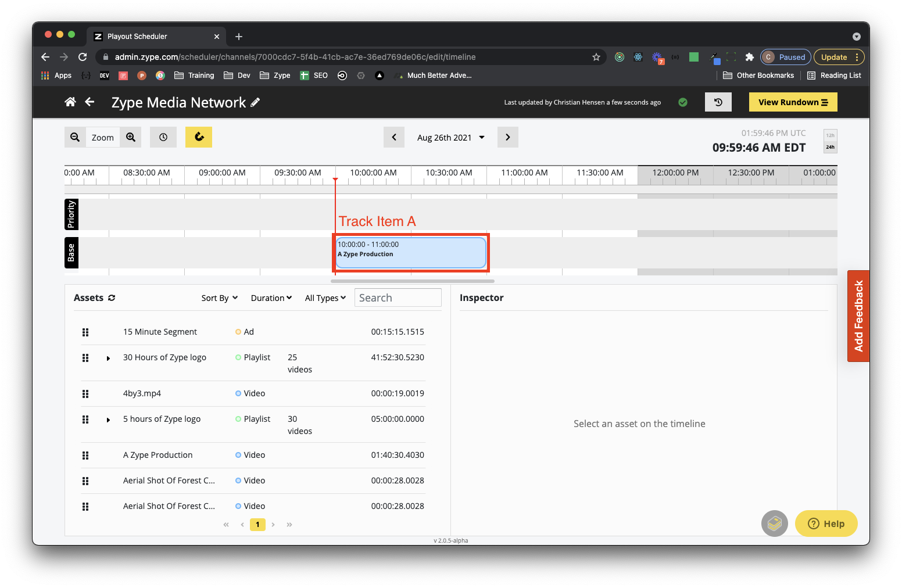The width and height of the screenshot is (902, 588).
Task: Reload the browser page
Action: (83, 57)
